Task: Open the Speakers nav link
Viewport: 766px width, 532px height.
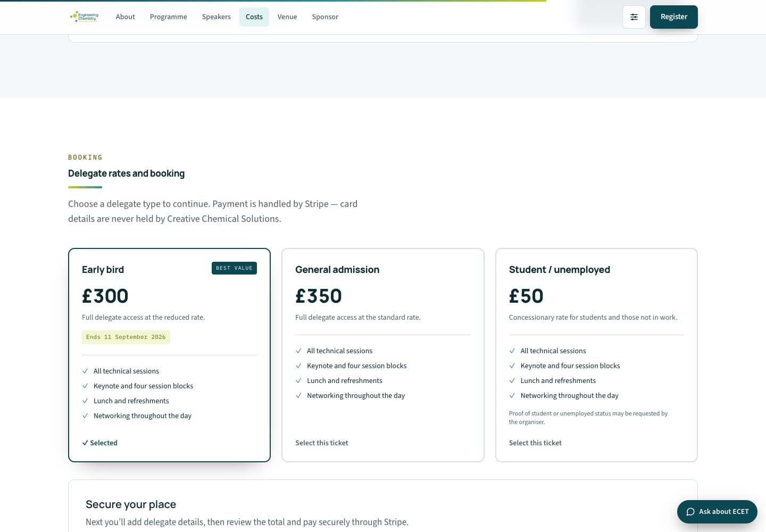Action: (x=217, y=17)
